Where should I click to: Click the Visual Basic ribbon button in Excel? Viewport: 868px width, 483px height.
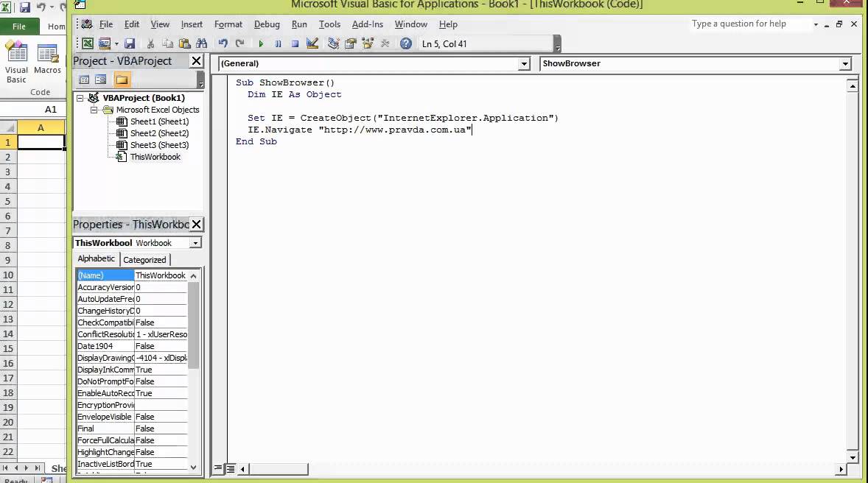pos(16,63)
